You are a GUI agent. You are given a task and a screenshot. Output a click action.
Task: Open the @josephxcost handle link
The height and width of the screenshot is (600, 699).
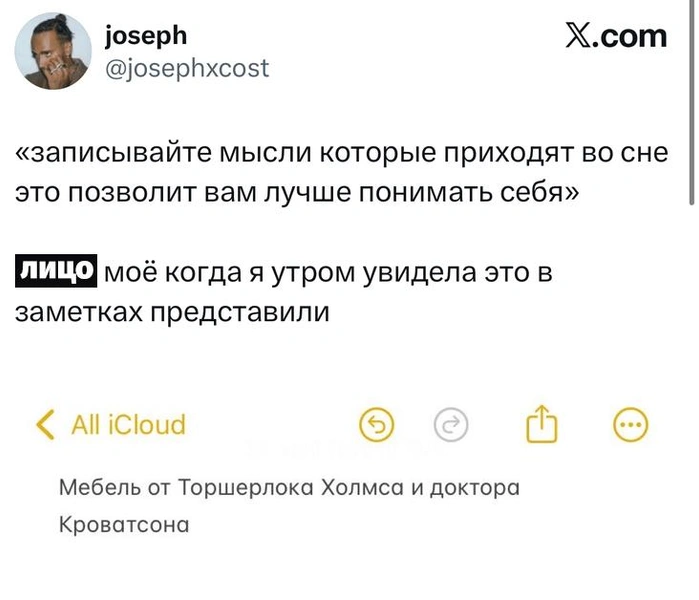tap(186, 67)
